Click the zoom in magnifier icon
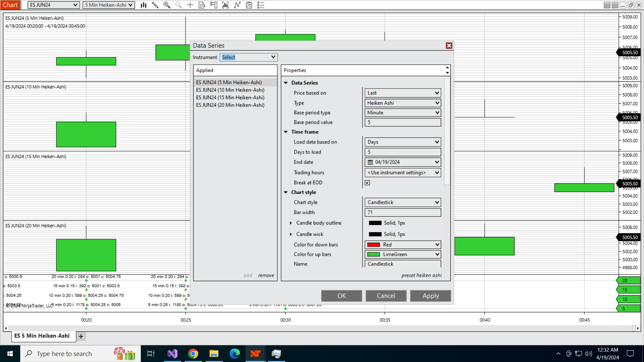Screen dimensions: 644x362 pos(167,5)
